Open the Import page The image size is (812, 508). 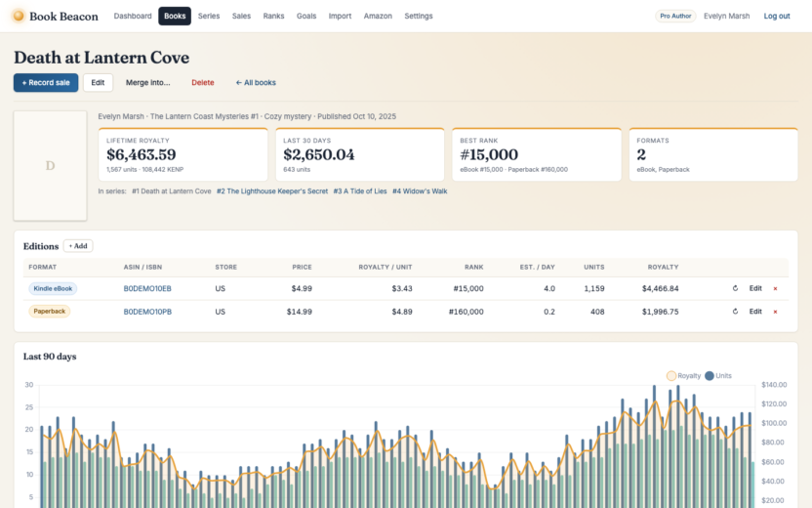(x=340, y=16)
